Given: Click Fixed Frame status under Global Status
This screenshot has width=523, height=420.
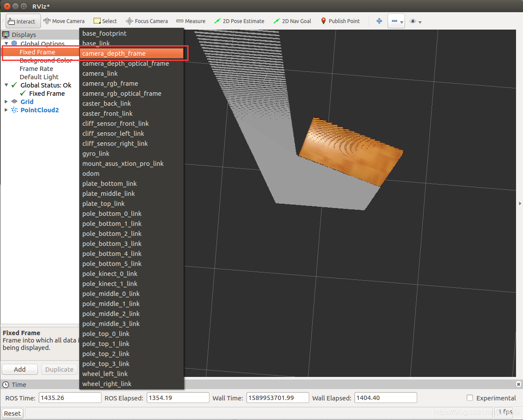Looking at the screenshot, I should click(x=47, y=93).
